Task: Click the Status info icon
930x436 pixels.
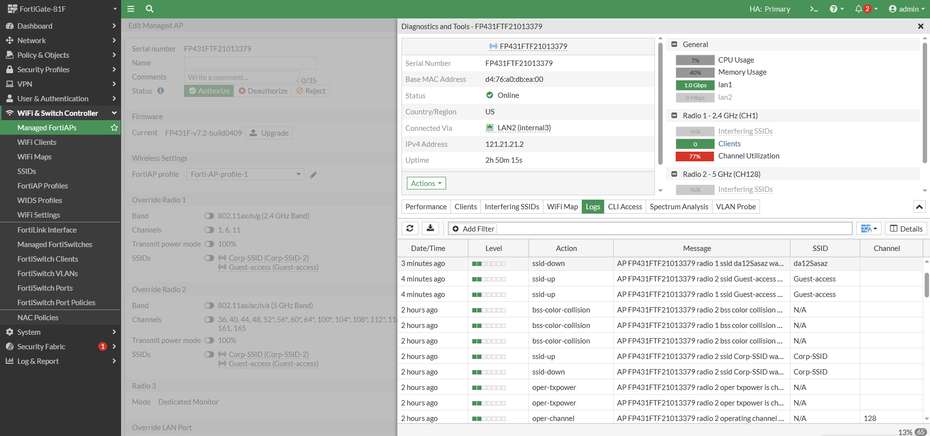Action: (161, 91)
